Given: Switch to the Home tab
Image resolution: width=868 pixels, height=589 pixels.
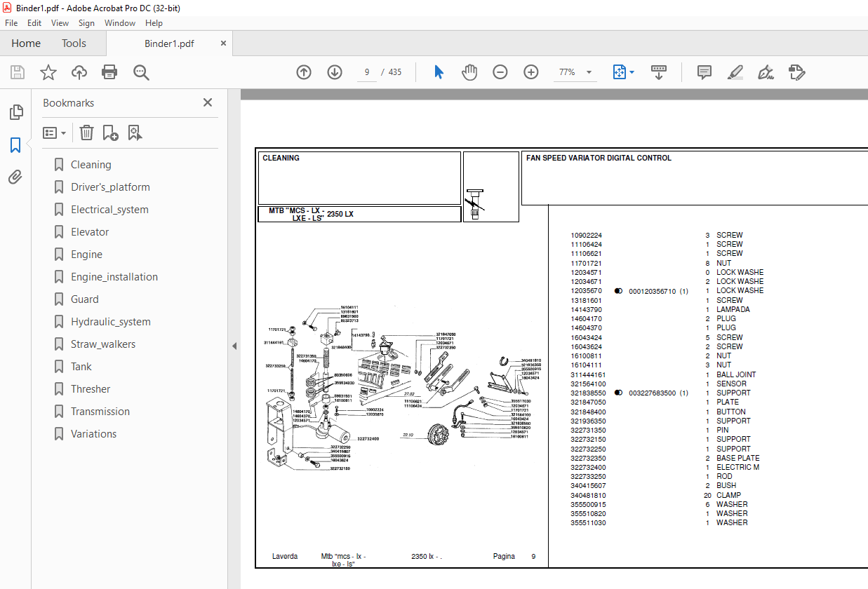Looking at the screenshot, I should 26,43.
